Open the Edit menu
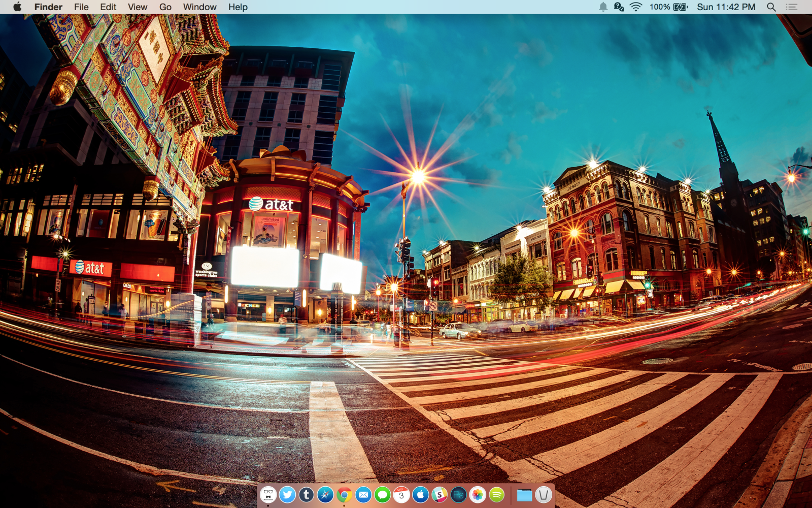This screenshot has width=812, height=508. tap(108, 7)
